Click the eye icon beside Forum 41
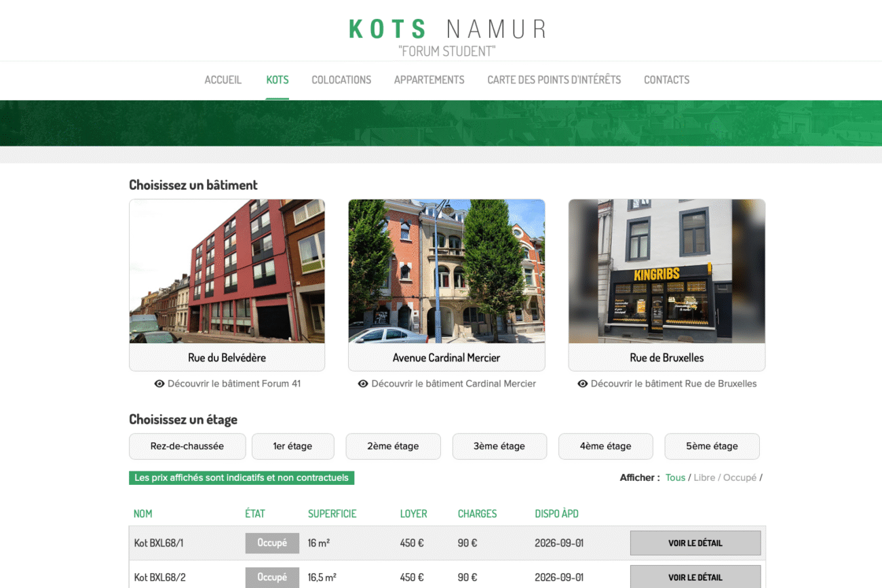The image size is (882, 588). (x=159, y=384)
